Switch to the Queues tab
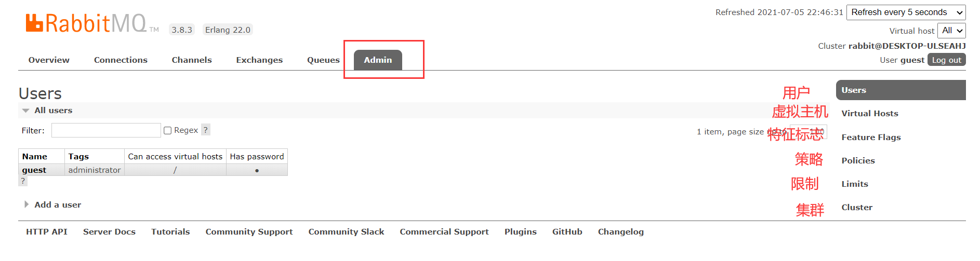The image size is (980, 261). click(323, 60)
